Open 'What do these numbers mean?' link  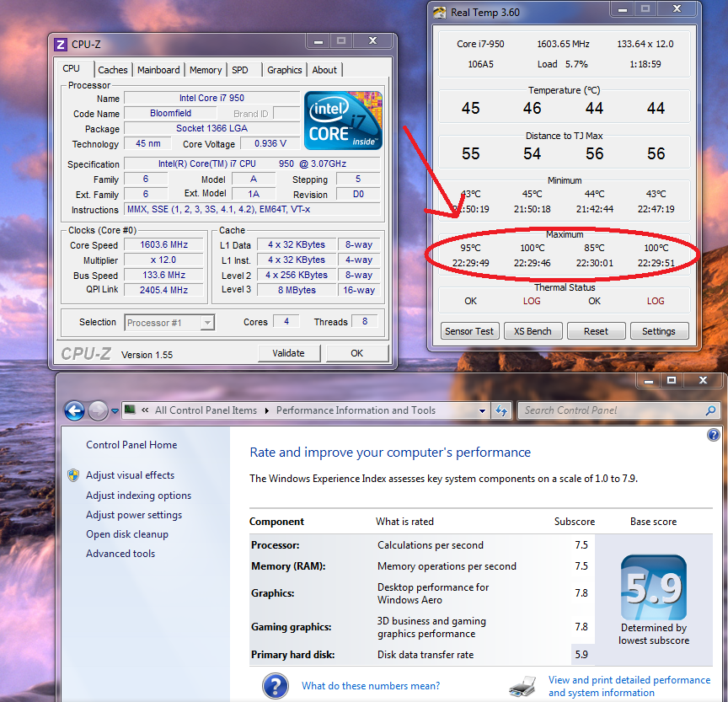pyautogui.click(x=371, y=686)
